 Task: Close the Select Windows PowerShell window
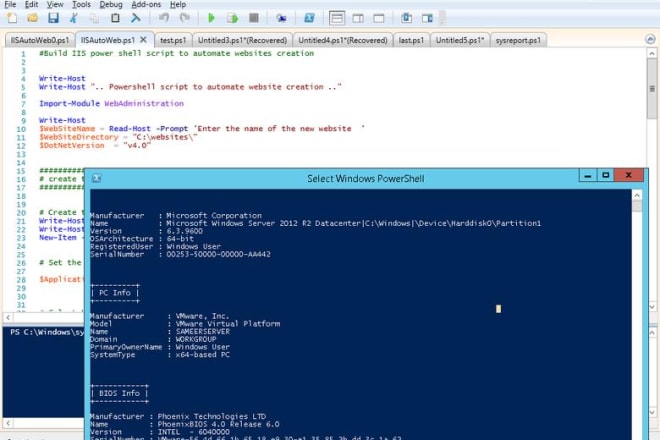coord(629,175)
